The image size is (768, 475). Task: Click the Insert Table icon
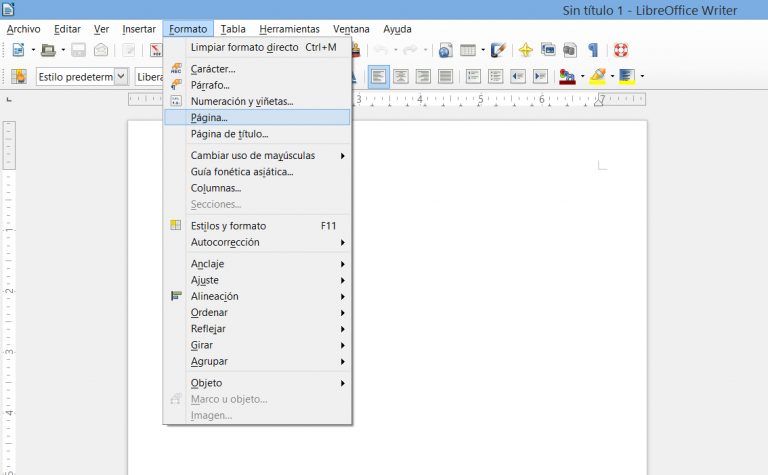click(468, 50)
